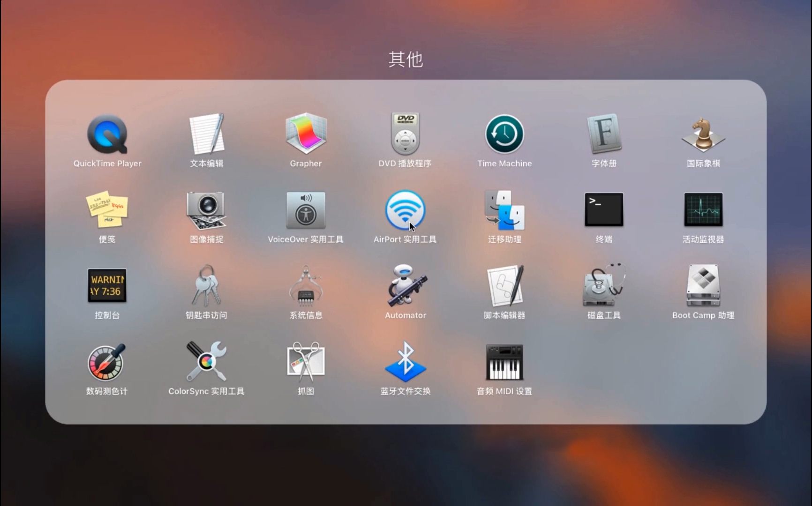812x506 pixels.
Task: Open 磁盘工具 Disk Utility
Action: (604, 286)
